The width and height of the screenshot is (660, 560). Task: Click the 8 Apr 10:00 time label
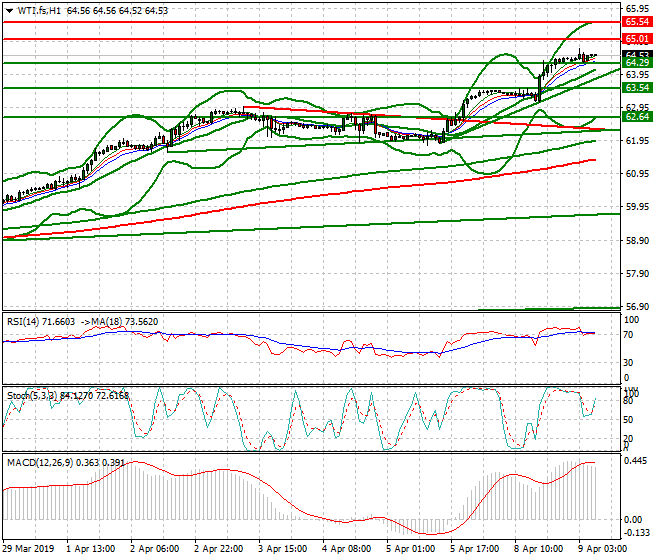point(538,549)
